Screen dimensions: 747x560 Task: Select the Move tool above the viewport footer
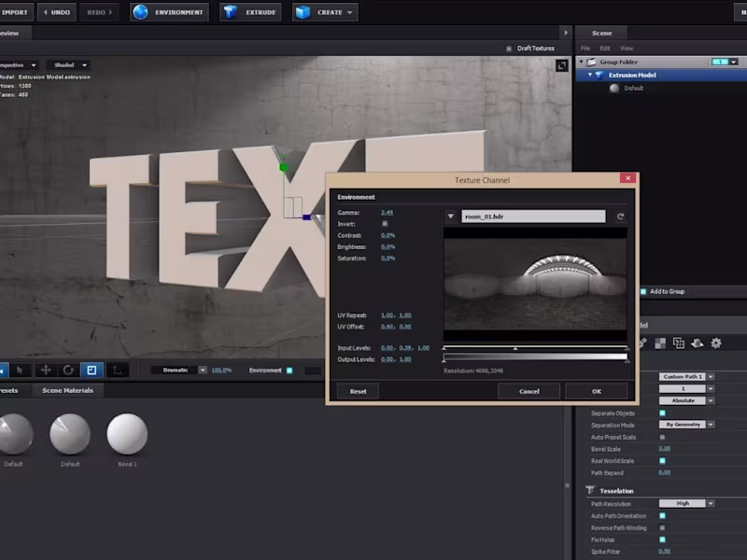(x=46, y=370)
